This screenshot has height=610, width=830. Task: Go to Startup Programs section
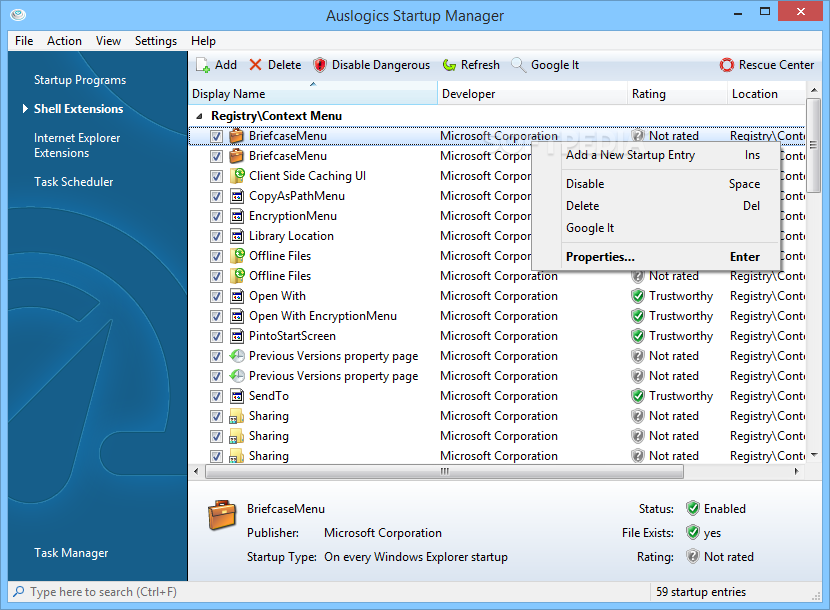tap(80, 80)
